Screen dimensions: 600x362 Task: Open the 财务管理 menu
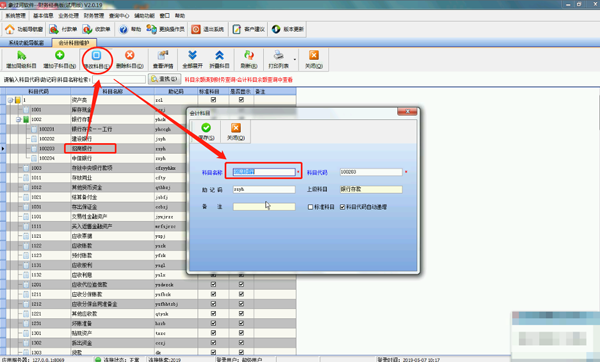pyautogui.click(x=94, y=16)
